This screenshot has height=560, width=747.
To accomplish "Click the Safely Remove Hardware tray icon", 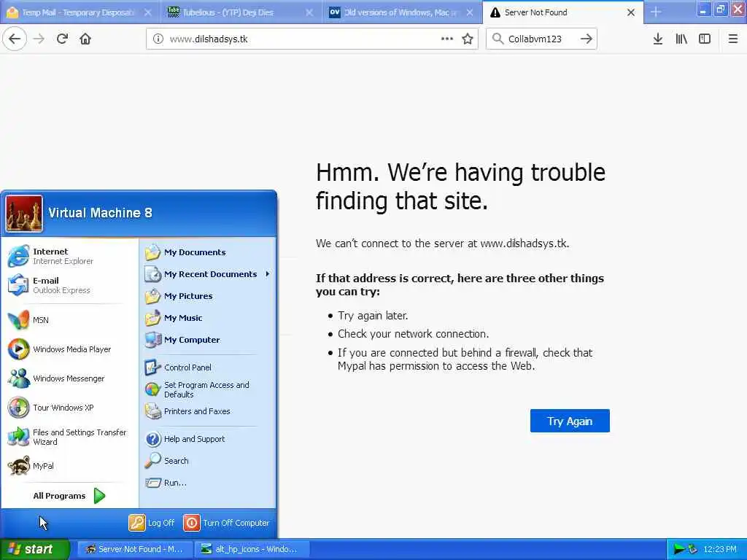I will tap(693, 550).
